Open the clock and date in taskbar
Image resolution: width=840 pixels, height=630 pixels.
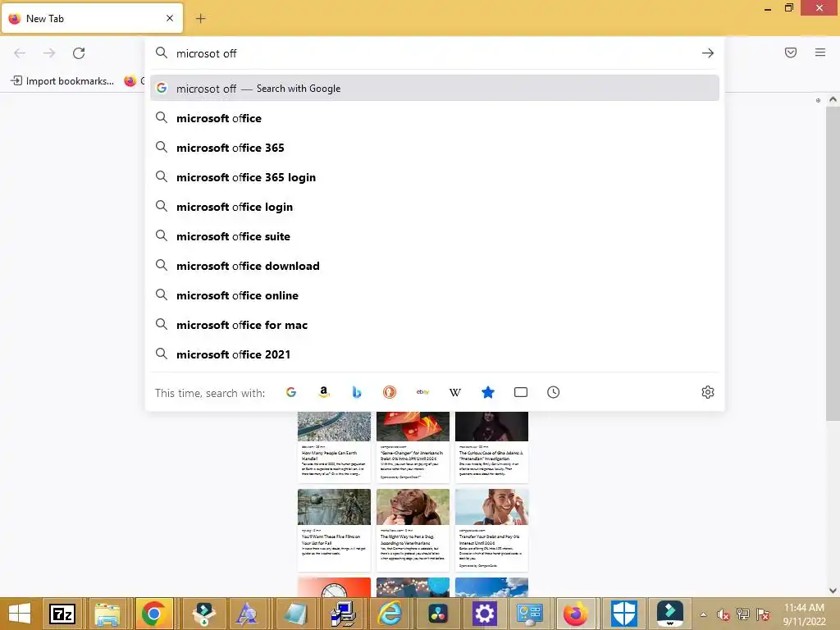point(804,614)
